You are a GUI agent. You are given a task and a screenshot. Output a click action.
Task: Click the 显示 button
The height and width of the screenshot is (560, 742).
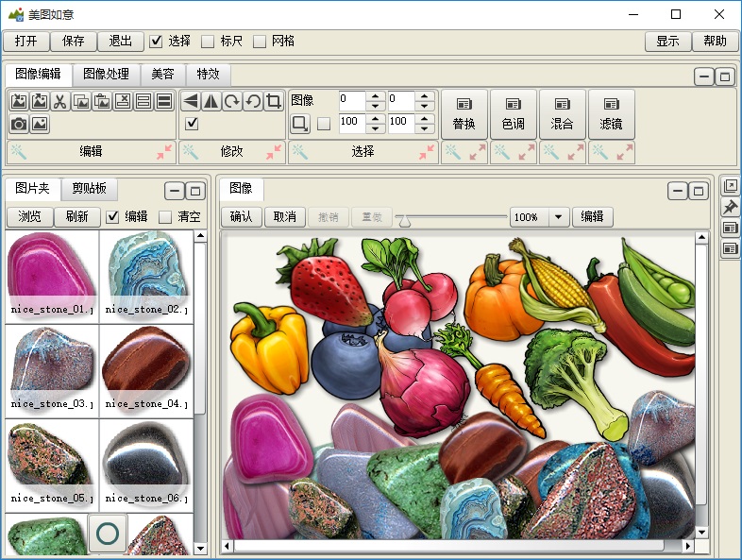point(667,42)
